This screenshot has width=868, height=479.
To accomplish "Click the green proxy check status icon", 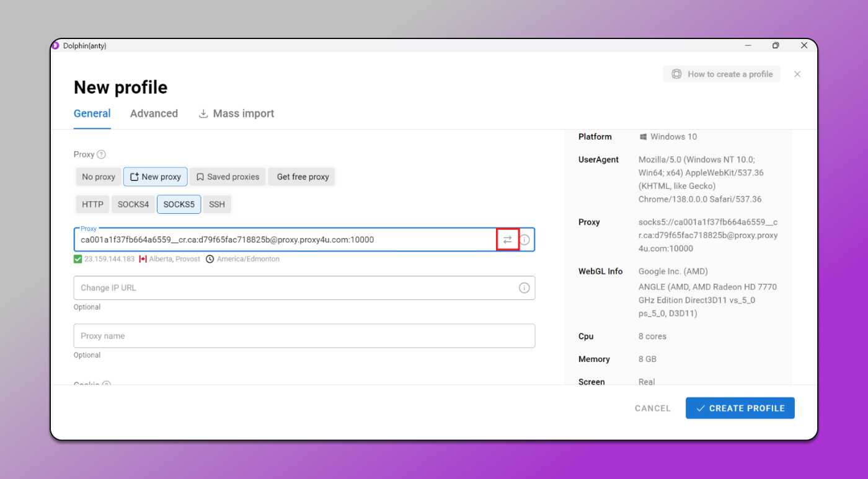I will pyautogui.click(x=77, y=259).
